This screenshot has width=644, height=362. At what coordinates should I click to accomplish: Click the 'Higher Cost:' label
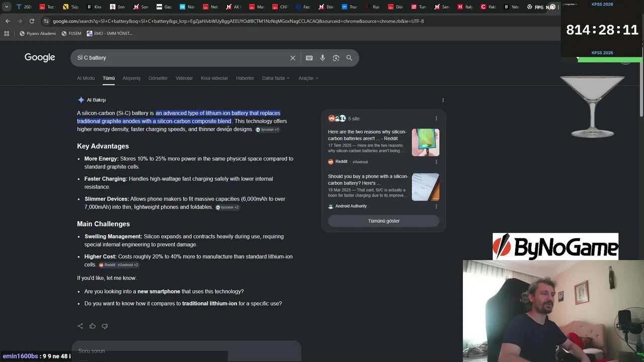(x=101, y=257)
